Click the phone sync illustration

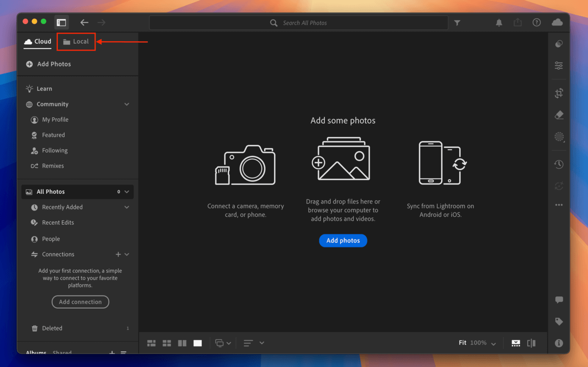point(442,163)
